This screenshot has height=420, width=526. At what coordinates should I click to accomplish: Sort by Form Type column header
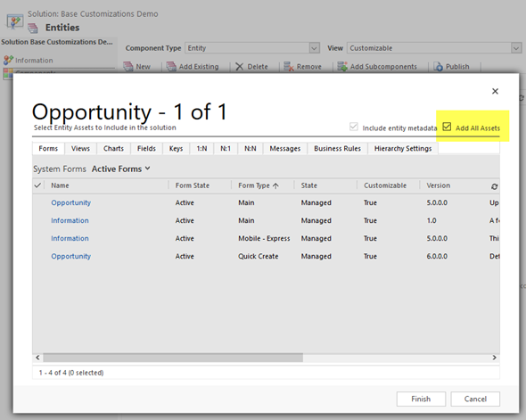tap(259, 185)
